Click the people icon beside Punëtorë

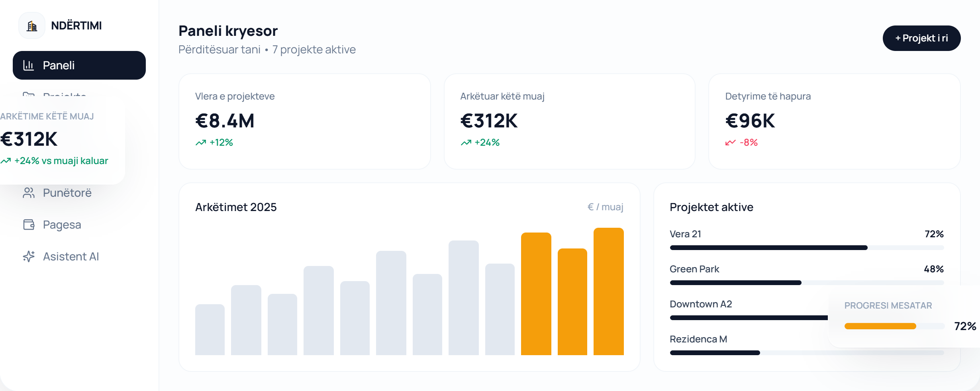29,193
